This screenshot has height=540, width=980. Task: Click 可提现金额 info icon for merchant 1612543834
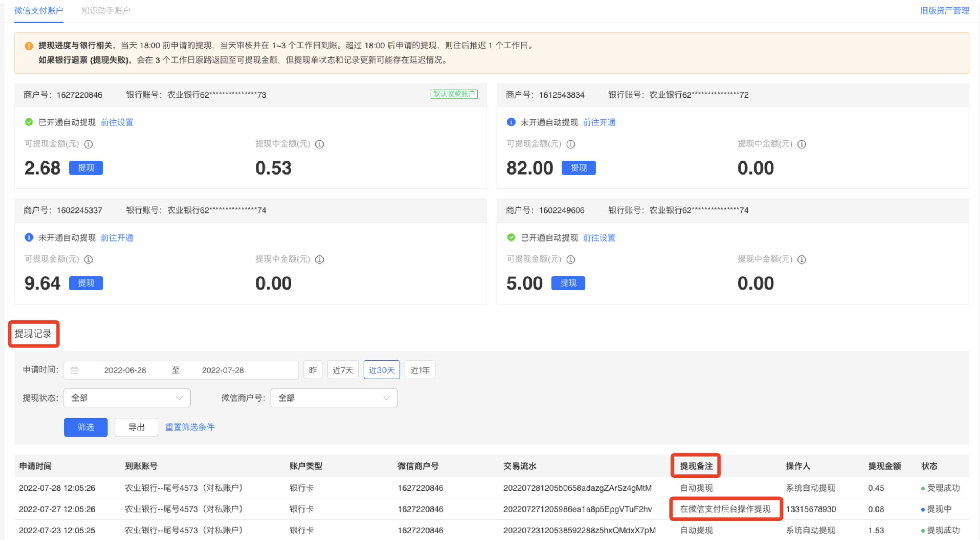pos(571,144)
